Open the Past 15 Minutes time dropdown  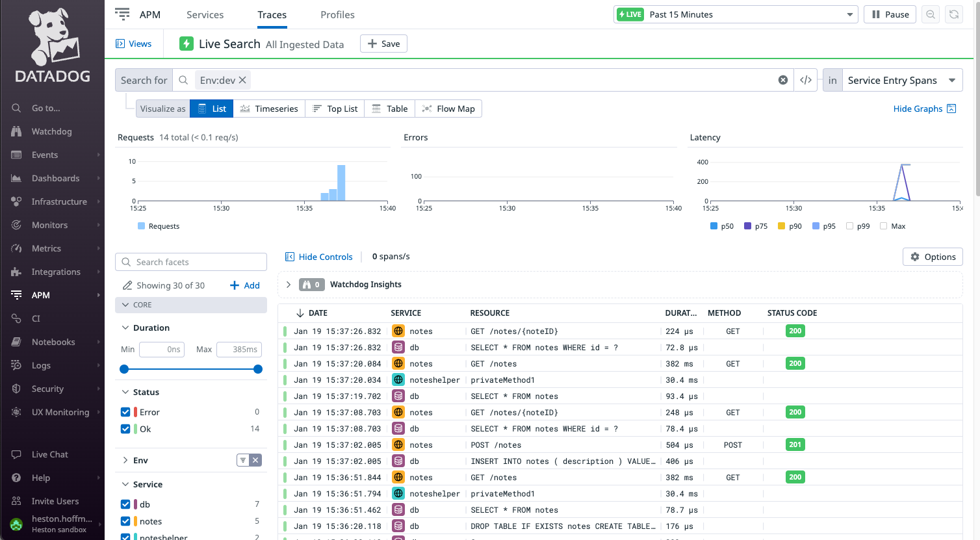click(x=736, y=14)
